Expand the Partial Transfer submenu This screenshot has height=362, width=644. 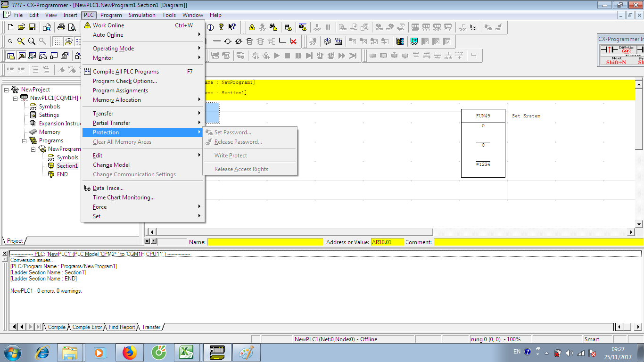click(143, 123)
